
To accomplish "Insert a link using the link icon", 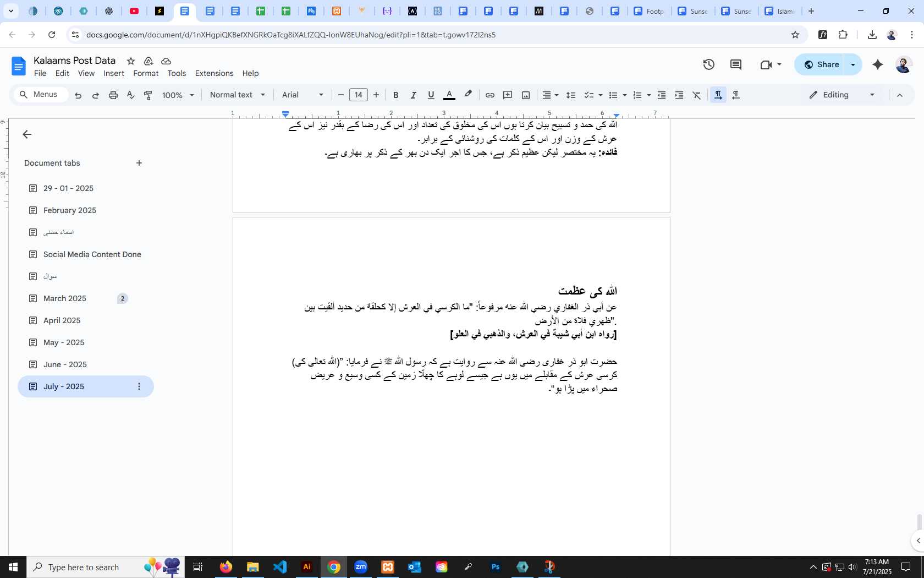I will click(x=490, y=95).
